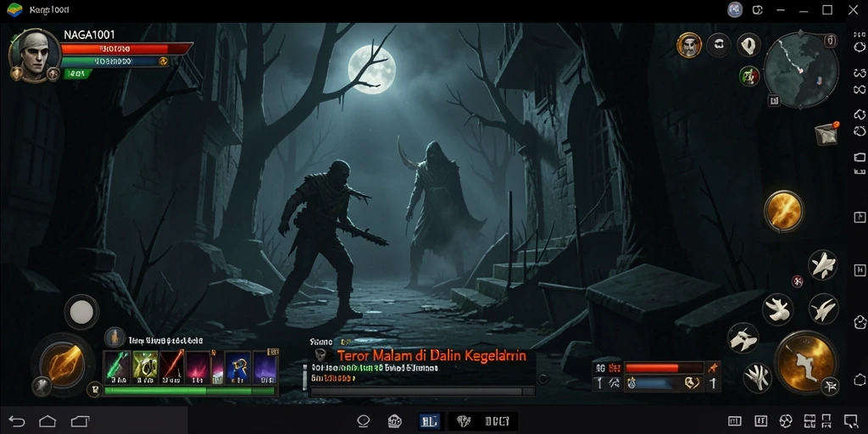Go back with Android back arrow

pyautogui.click(x=17, y=422)
